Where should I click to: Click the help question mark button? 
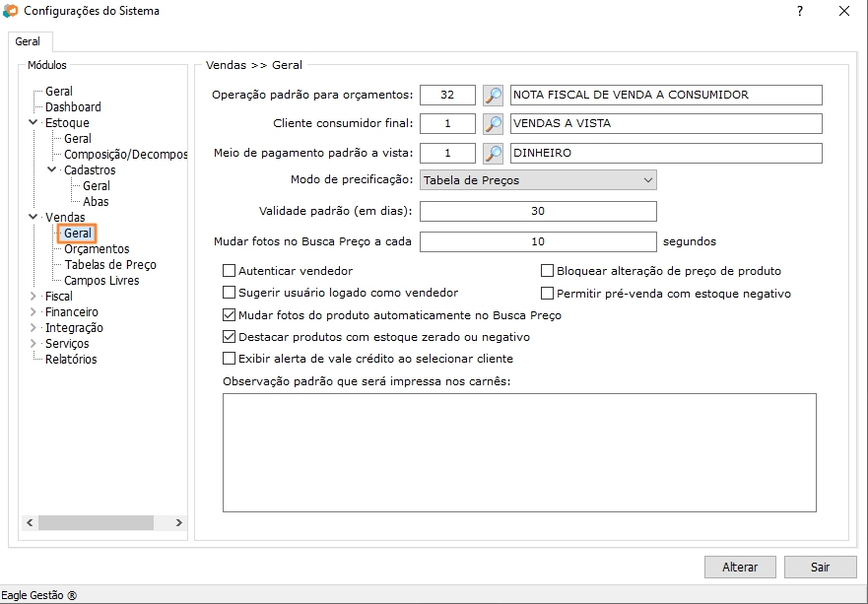point(799,11)
